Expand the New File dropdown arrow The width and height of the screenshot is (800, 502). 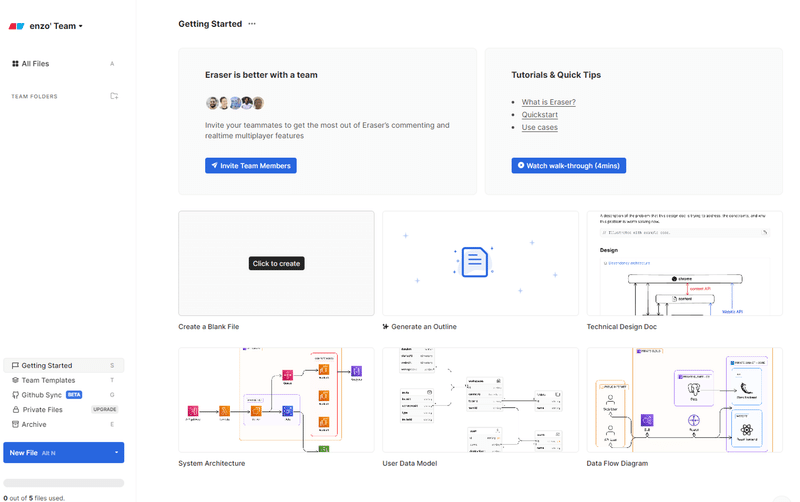tap(116, 453)
